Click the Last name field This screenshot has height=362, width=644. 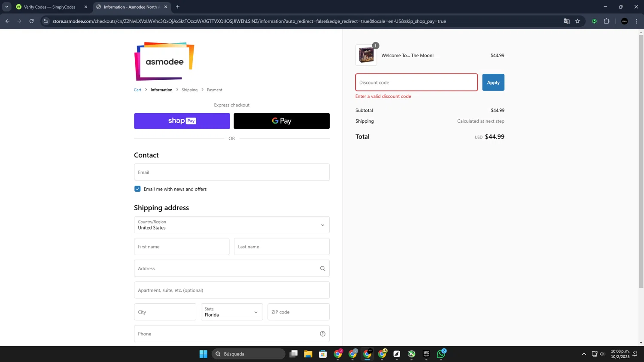point(282,247)
